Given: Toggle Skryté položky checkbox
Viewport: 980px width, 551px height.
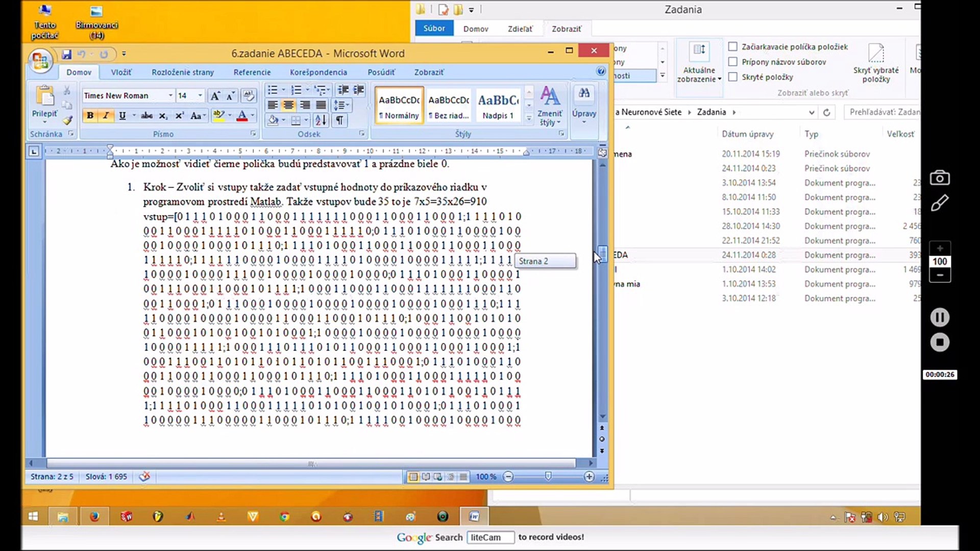Looking at the screenshot, I should 733,77.
